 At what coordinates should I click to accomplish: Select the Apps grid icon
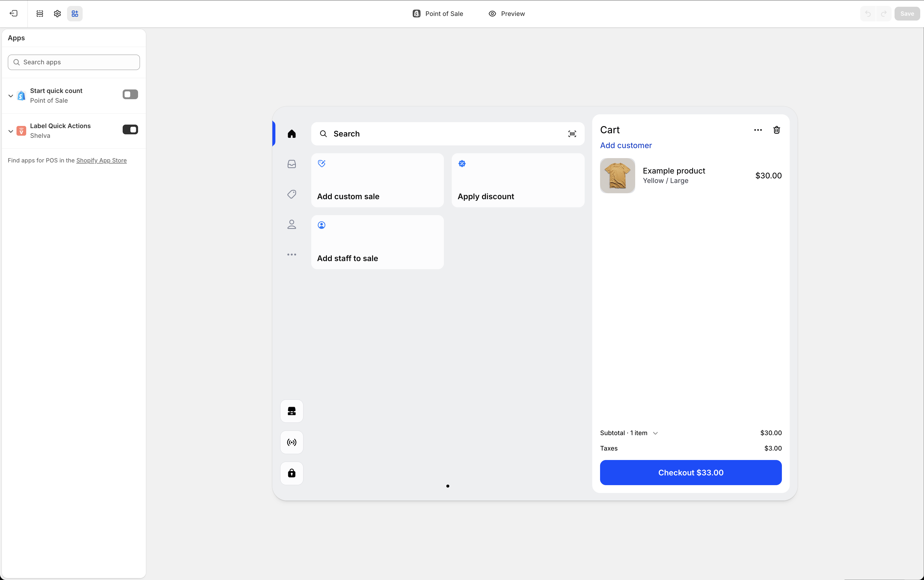click(75, 14)
